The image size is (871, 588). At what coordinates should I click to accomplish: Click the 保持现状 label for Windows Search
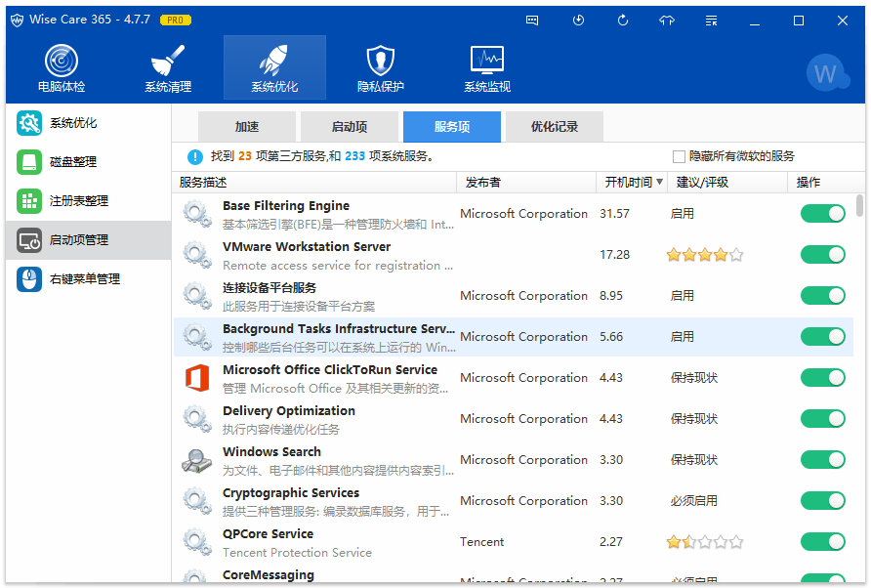(694, 460)
